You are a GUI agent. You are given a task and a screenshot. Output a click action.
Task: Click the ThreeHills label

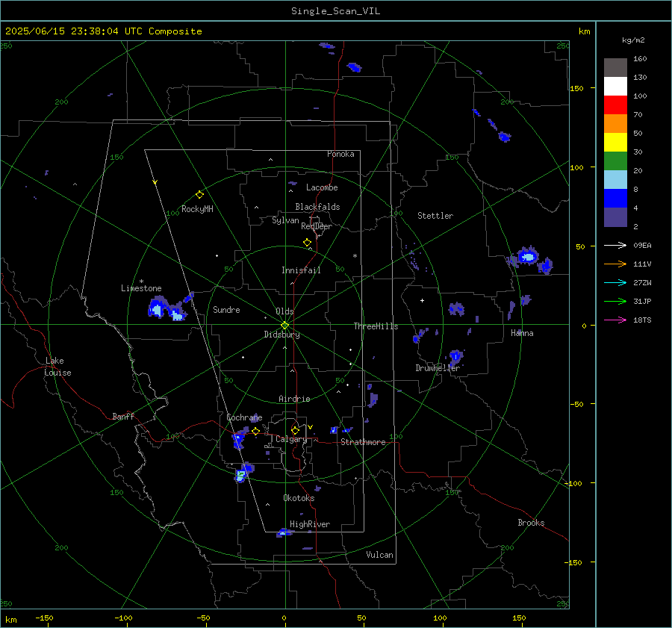(376, 326)
